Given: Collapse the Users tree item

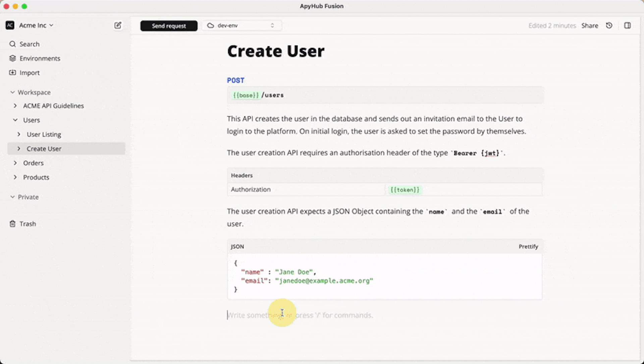Looking at the screenshot, I should coord(15,120).
